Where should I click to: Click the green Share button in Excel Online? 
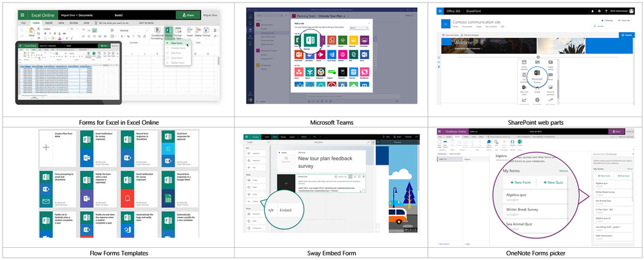[x=188, y=15]
